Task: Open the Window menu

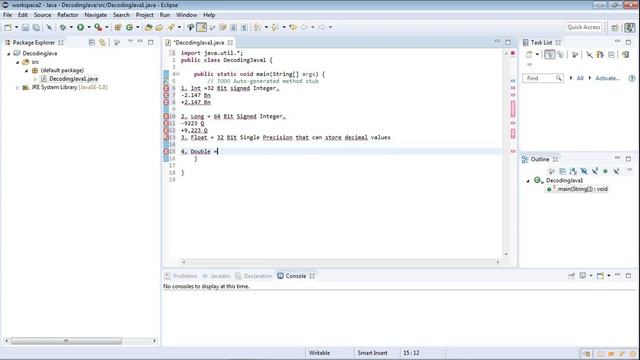Action: (187, 15)
